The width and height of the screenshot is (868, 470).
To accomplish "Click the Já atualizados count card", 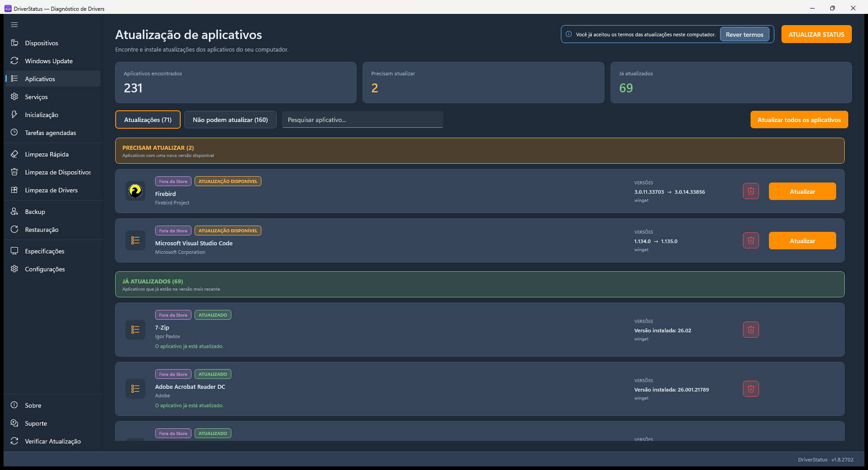I will coord(731,83).
